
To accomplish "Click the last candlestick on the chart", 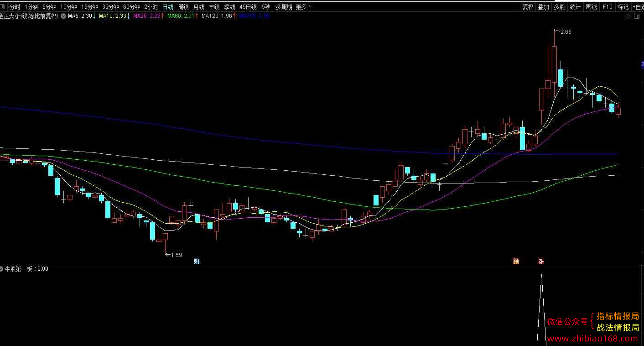I will pyautogui.click(x=618, y=110).
